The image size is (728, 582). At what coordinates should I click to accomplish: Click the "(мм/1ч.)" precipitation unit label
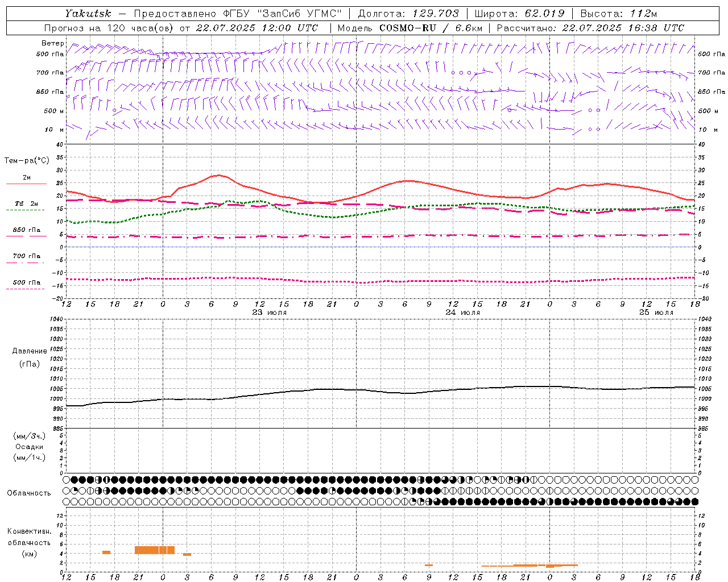(30, 458)
